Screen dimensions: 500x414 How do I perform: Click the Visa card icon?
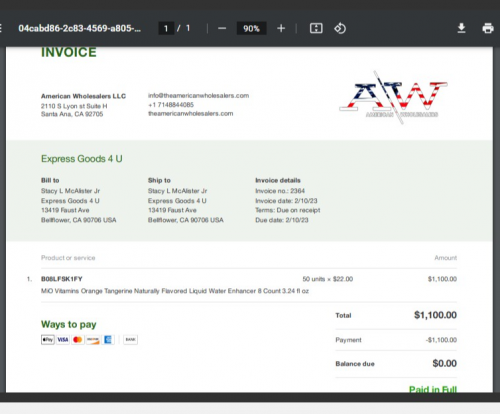tap(63, 340)
